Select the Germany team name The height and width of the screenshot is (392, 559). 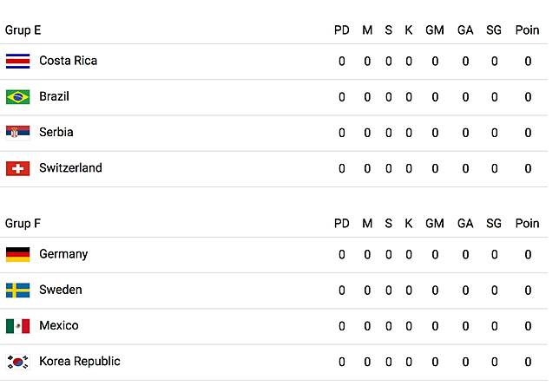pos(63,254)
